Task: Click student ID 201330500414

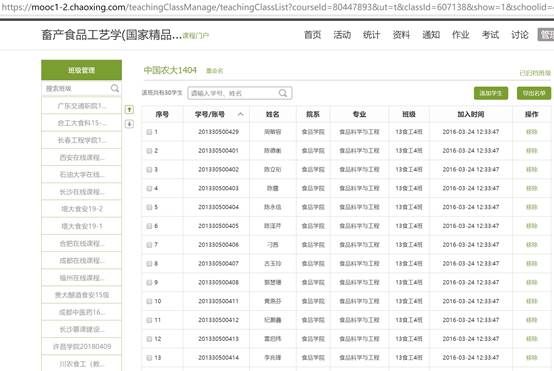Action: tap(218, 358)
